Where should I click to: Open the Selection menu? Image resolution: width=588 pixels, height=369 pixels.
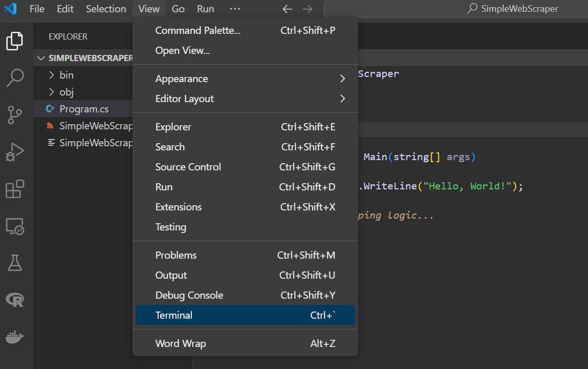pyautogui.click(x=106, y=9)
